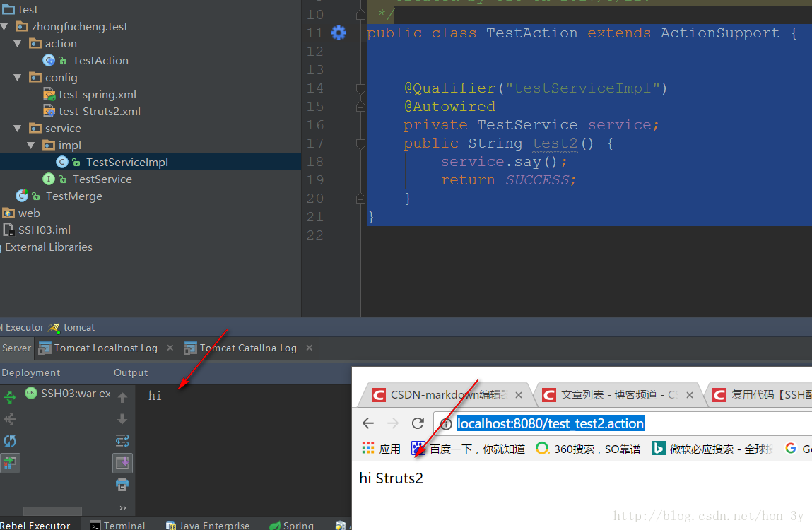Toggle soft-wrap in the Output toolbar
This screenshot has height=530, width=812.
click(122, 441)
